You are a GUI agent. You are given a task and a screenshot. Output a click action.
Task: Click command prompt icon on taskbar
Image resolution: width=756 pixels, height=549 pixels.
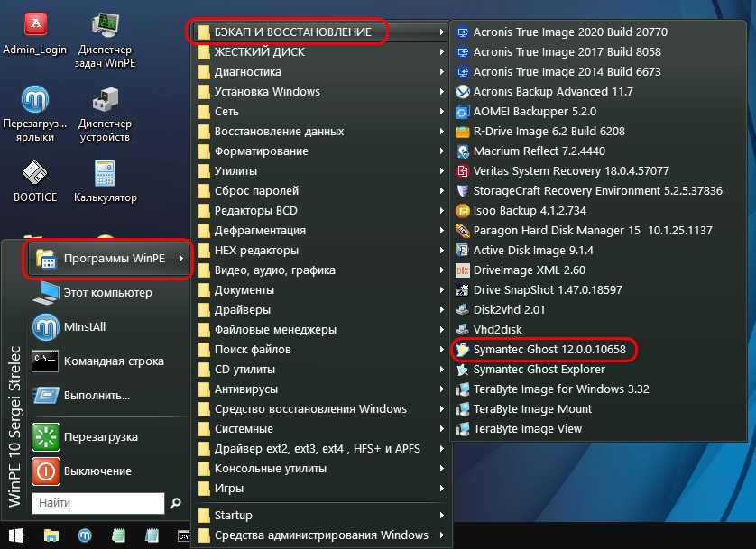184,535
